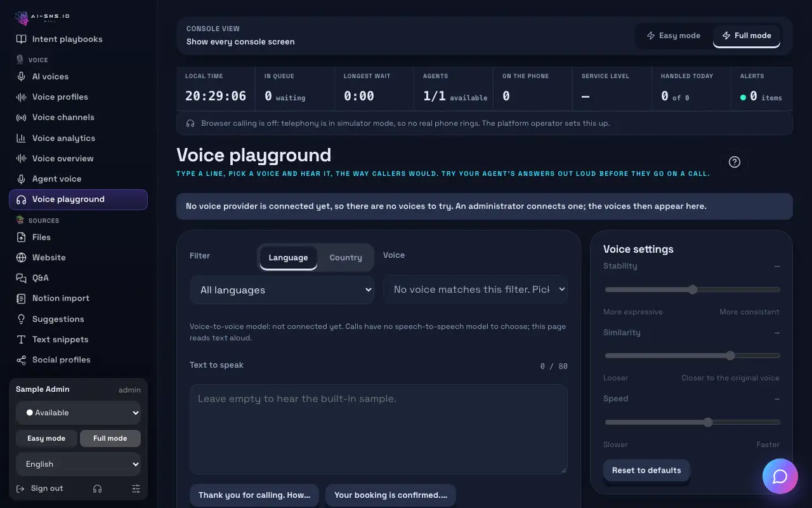The width and height of the screenshot is (812, 508).
Task: Click the Voice overview waveform icon
Action: (22, 159)
